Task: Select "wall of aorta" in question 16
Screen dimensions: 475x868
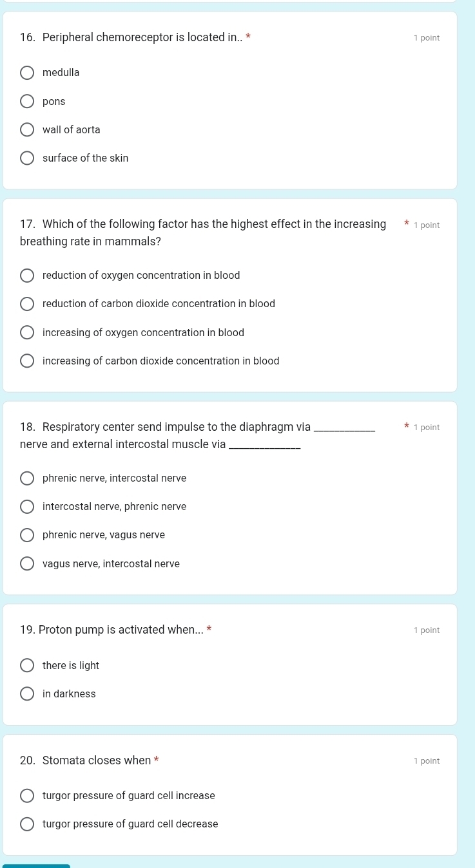Action: point(27,129)
